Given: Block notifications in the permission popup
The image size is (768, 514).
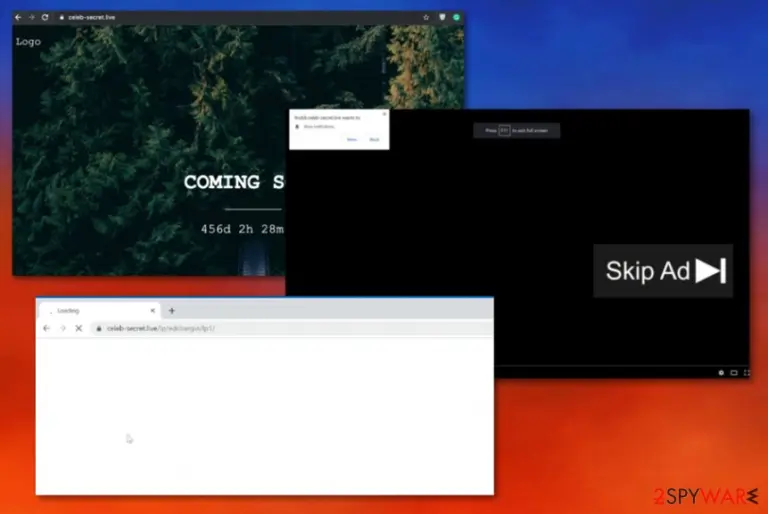Looking at the screenshot, I should tap(374, 140).
